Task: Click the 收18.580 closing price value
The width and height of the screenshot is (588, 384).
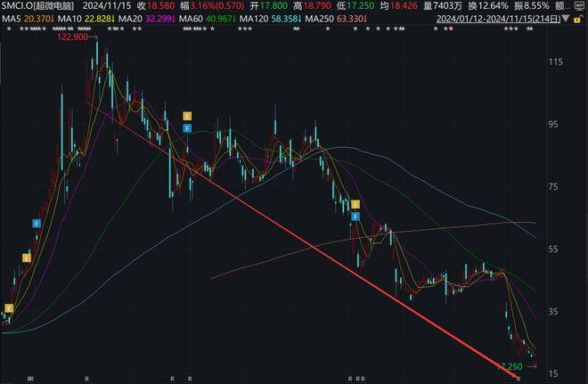Action: 156,5
